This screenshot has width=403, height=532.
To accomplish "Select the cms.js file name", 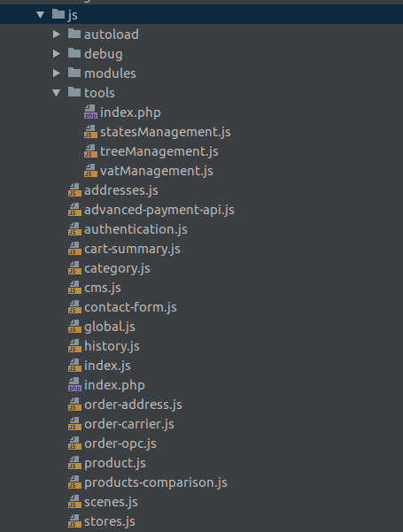I will pyautogui.click(x=103, y=288).
